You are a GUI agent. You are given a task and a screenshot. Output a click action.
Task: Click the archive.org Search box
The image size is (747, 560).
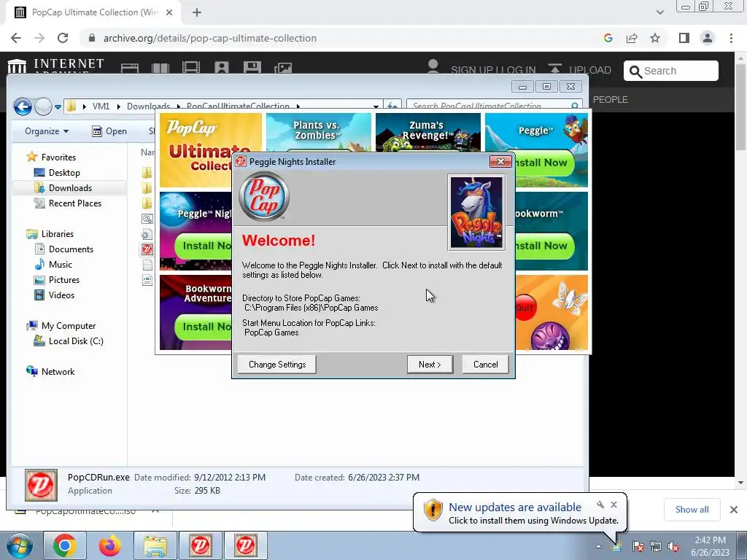[671, 71]
